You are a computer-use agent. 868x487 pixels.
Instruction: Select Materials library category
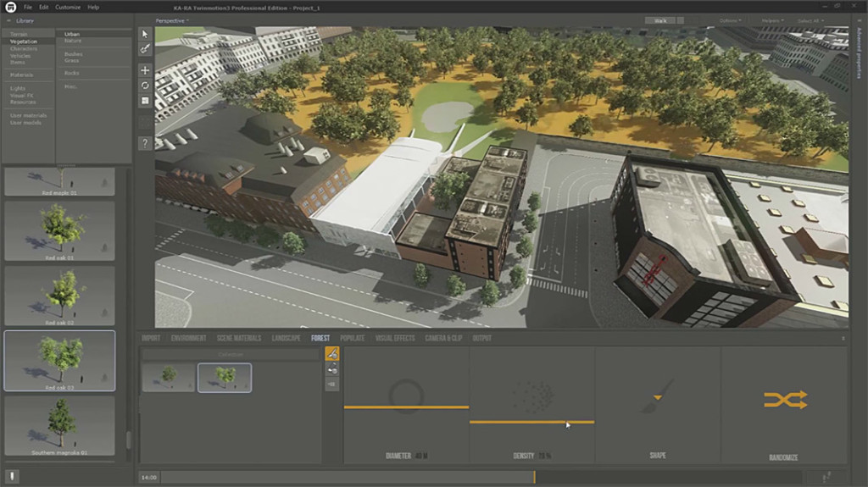coord(21,75)
